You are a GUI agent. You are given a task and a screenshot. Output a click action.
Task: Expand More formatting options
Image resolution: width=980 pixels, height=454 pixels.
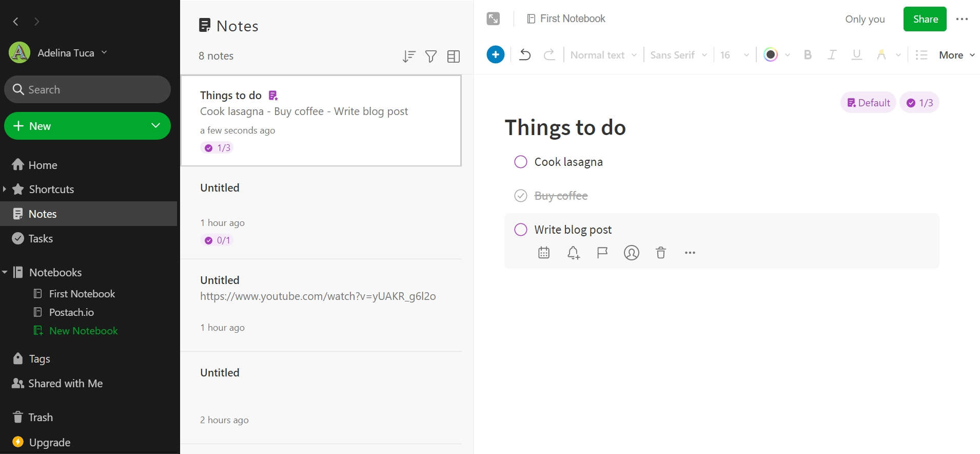pyautogui.click(x=957, y=55)
